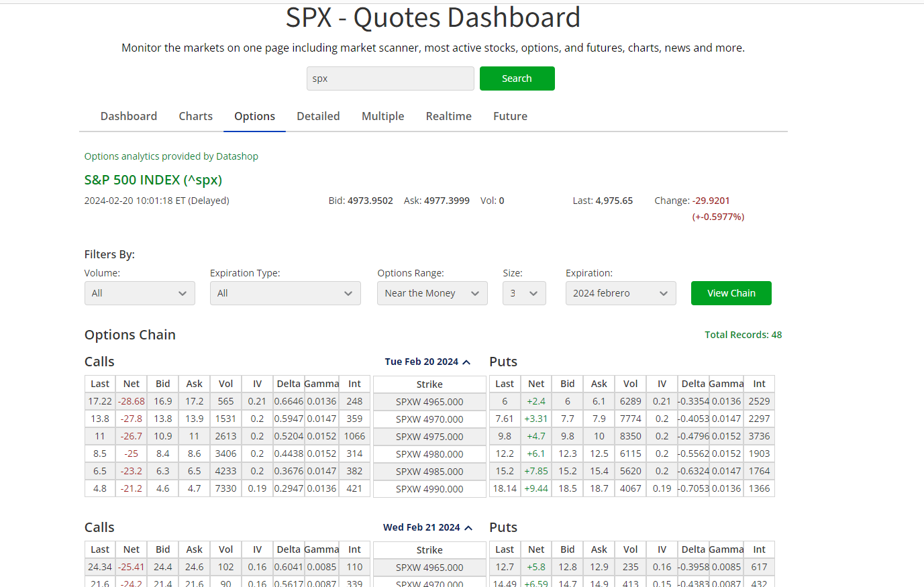The image size is (924, 587).
Task: Click puts Vol value 8350
Action: pyautogui.click(x=631, y=436)
